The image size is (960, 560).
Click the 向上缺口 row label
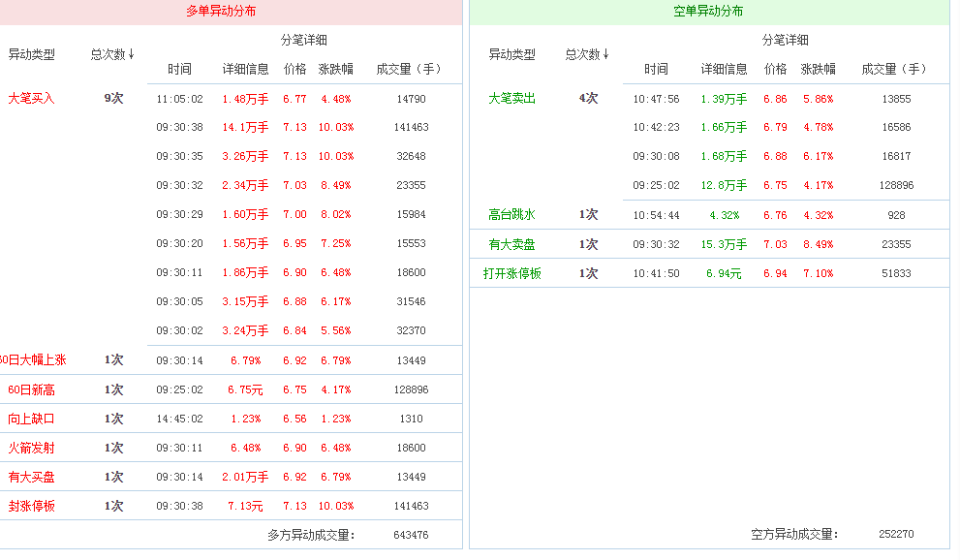(31, 419)
